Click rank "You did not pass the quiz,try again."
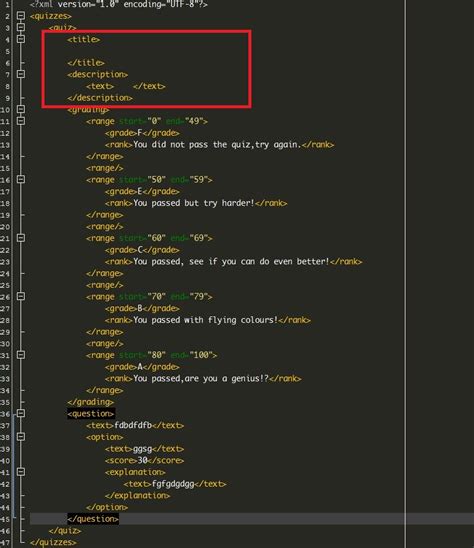The height and width of the screenshot is (548, 474). pyautogui.click(x=220, y=145)
